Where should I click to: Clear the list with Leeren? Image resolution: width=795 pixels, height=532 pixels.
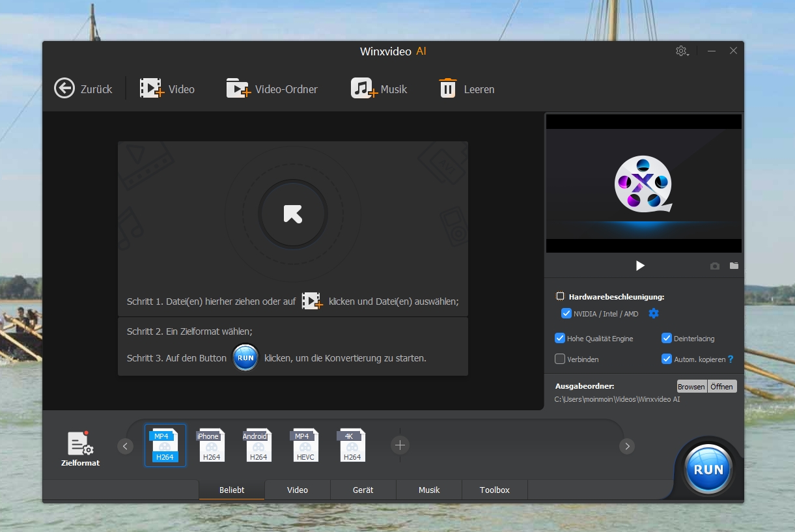point(467,89)
